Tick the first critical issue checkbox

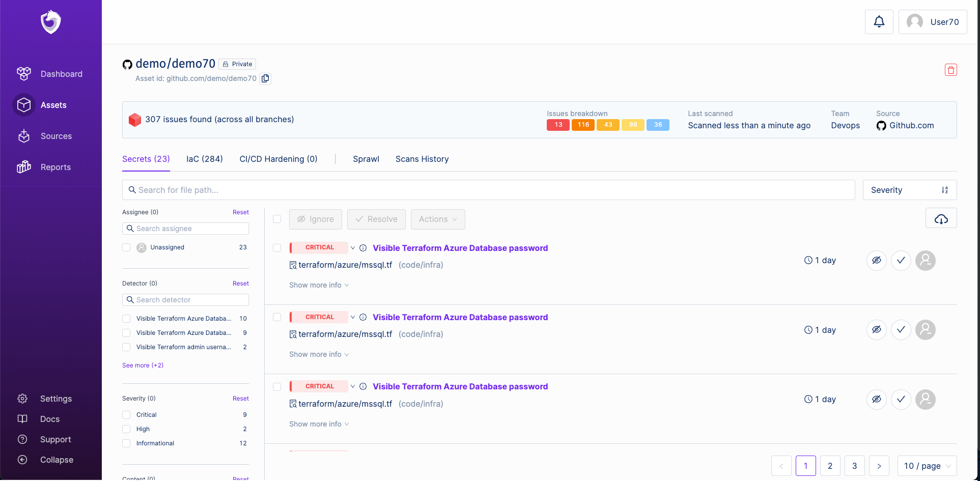tap(277, 248)
